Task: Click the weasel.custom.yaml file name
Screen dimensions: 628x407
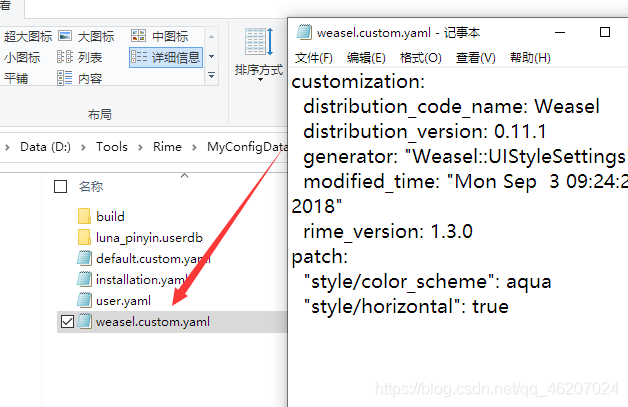Action: tap(153, 322)
